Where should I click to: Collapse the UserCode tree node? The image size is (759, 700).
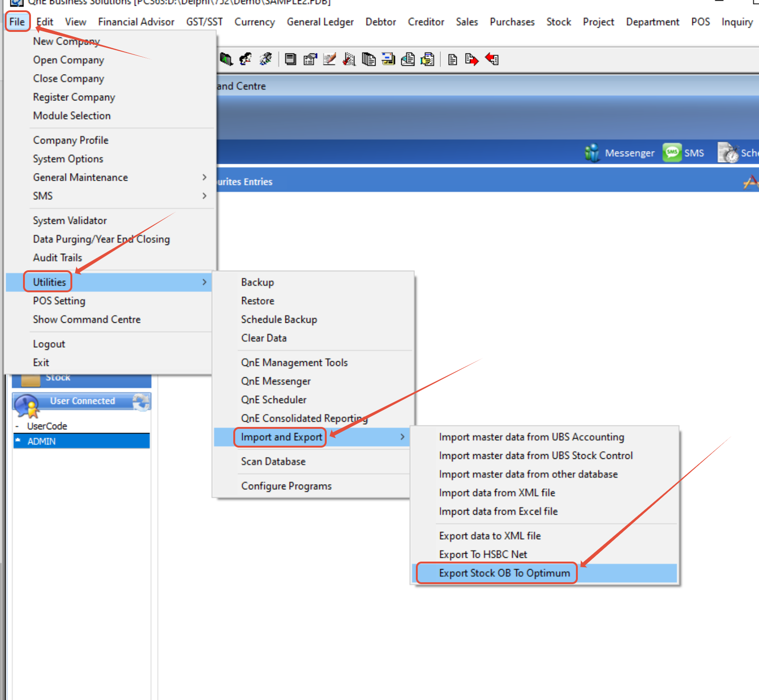17,426
